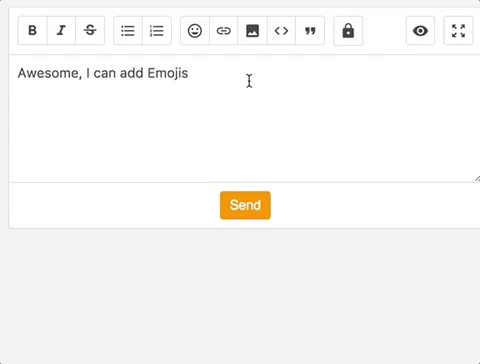Image resolution: width=480 pixels, height=364 pixels.
Task: Send the message
Action: (245, 205)
